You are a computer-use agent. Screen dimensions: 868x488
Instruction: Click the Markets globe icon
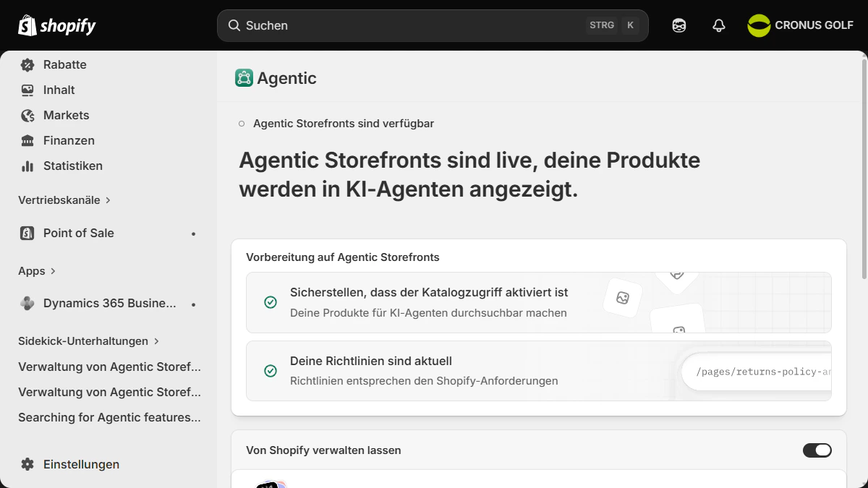click(x=27, y=116)
